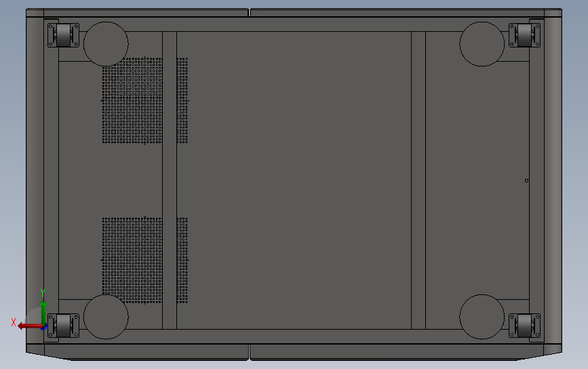Select the circular foot pad near the upper-left caster
The image size is (588, 369).
106,44
